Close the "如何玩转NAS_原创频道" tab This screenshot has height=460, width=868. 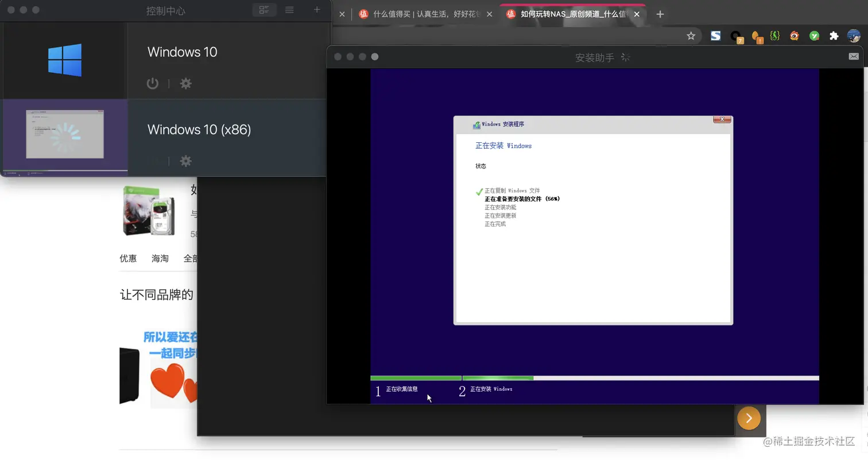[x=636, y=14]
